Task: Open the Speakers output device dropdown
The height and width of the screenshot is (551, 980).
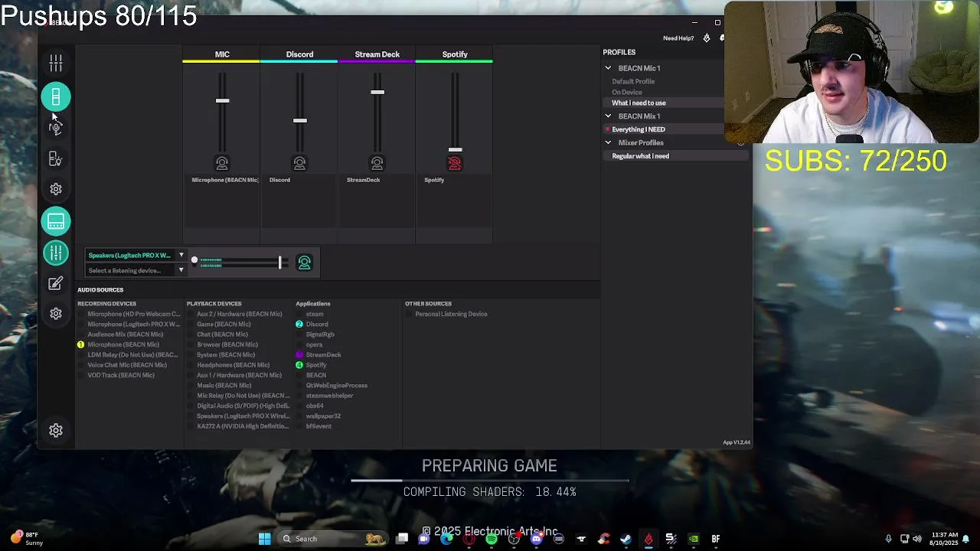Action: [136, 256]
